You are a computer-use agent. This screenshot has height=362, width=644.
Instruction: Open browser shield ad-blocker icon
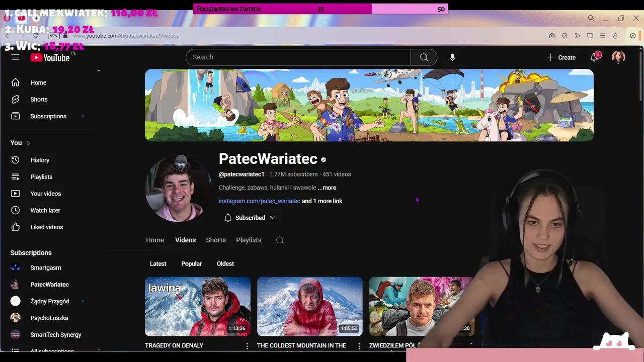click(x=565, y=36)
